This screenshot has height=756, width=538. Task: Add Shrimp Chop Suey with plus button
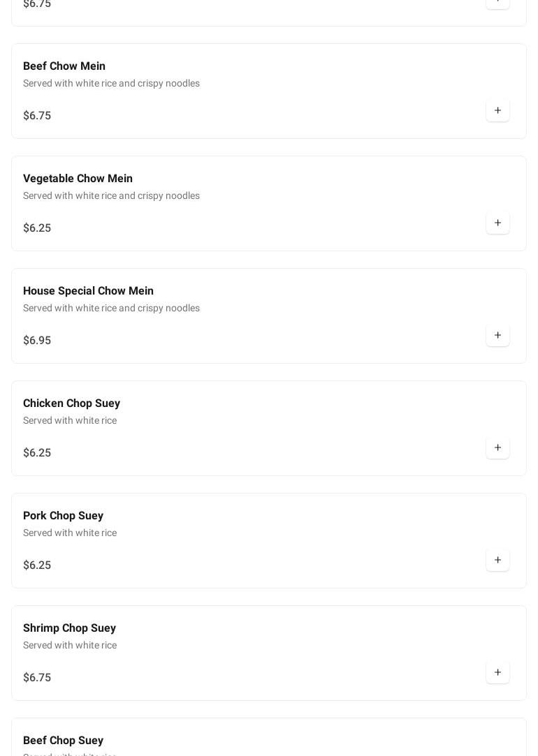tap(497, 672)
